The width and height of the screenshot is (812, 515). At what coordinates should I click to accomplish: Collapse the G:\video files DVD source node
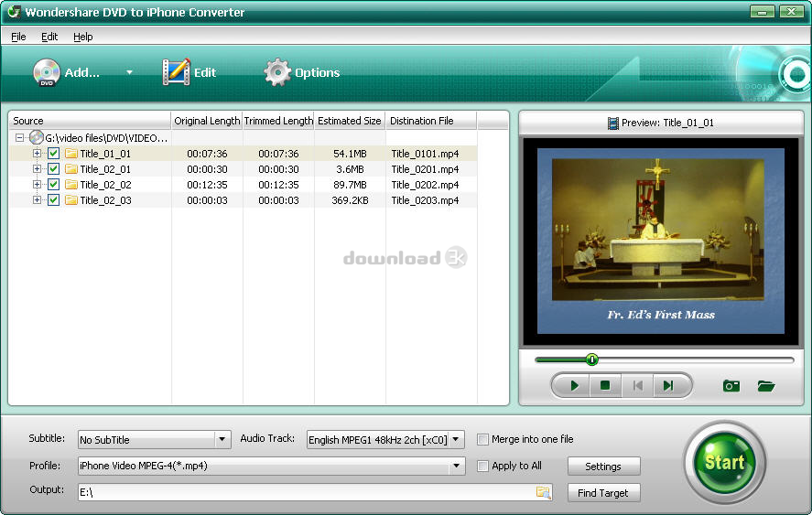point(19,138)
